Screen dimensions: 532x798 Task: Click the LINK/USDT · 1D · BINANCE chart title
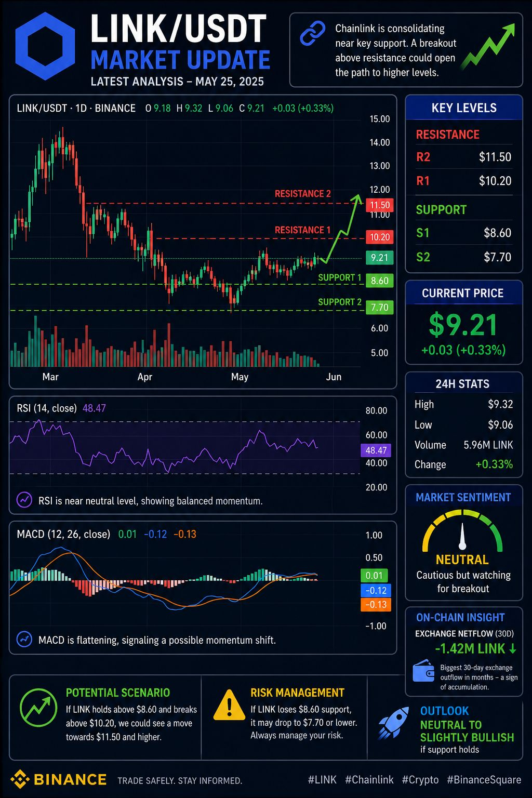point(76,108)
